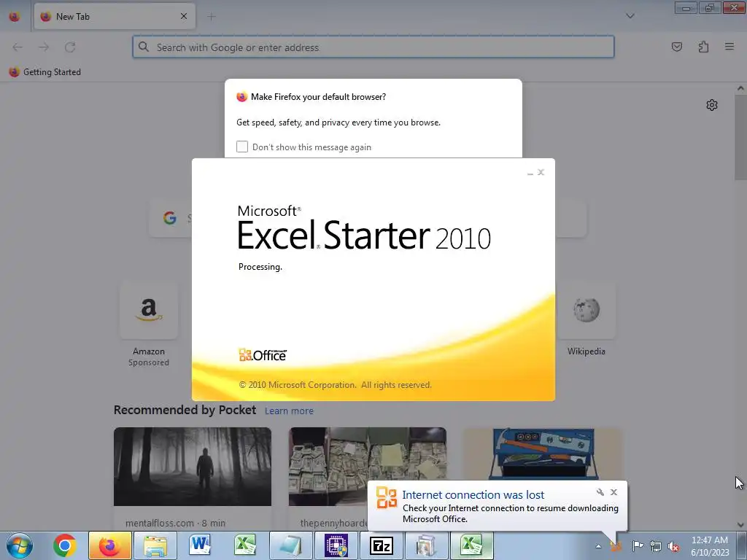This screenshot has height=560, width=747.
Task: Open a new tab with the plus button
Action: coord(211,17)
